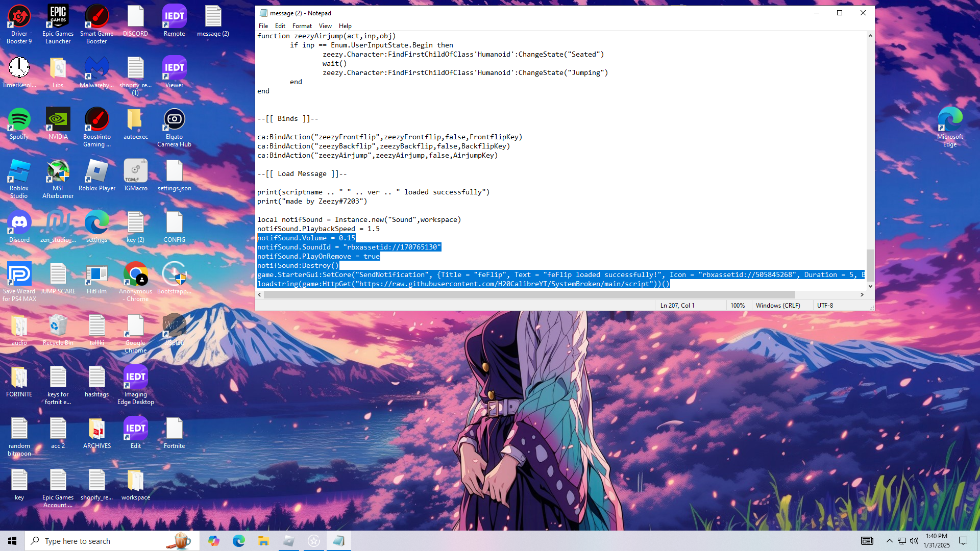Screen dimensions: 980x551
Task: Select the Libs folder icon
Action: [x=58, y=72]
